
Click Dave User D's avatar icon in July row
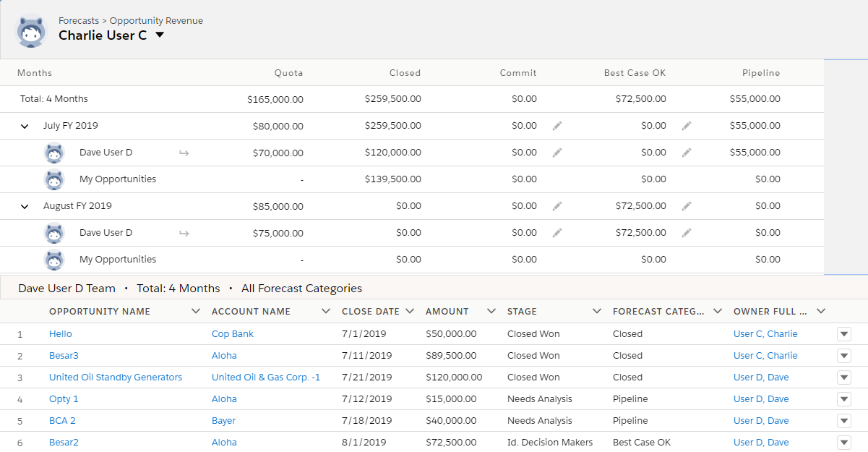(54, 153)
